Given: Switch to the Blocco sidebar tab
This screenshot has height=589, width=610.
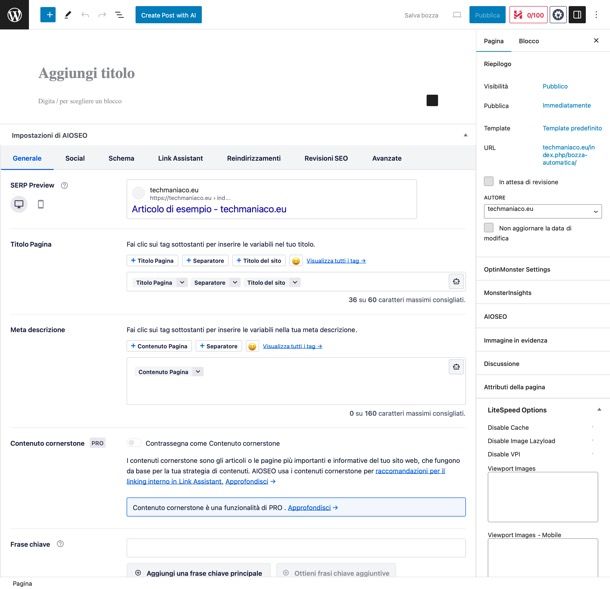Looking at the screenshot, I should pyautogui.click(x=529, y=41).
